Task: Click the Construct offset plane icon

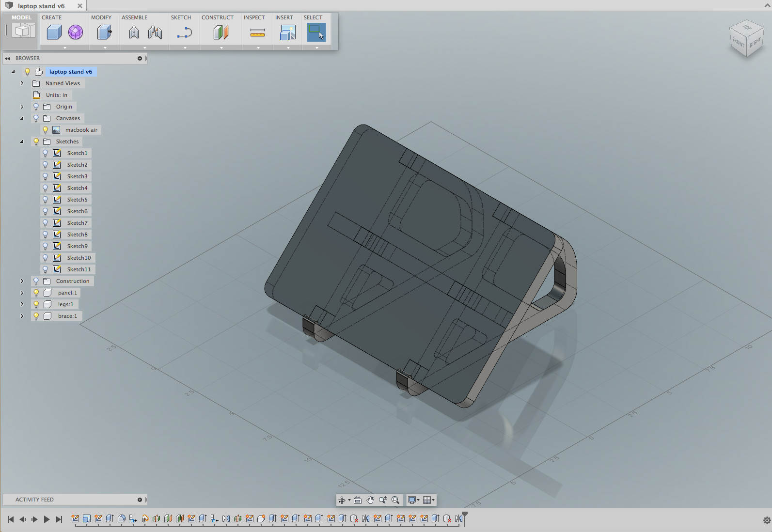Action: (x=221, y=32)
